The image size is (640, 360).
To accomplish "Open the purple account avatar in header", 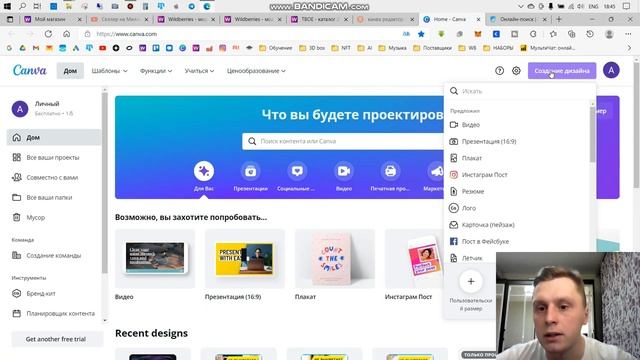I will click(611, 70).
